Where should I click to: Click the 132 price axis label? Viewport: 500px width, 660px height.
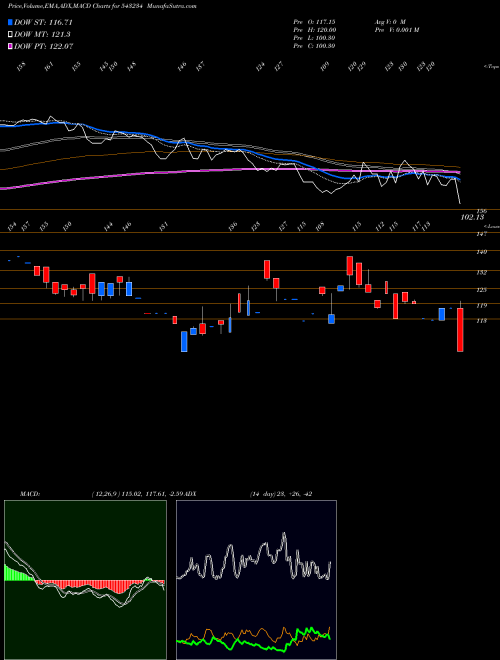482,272
